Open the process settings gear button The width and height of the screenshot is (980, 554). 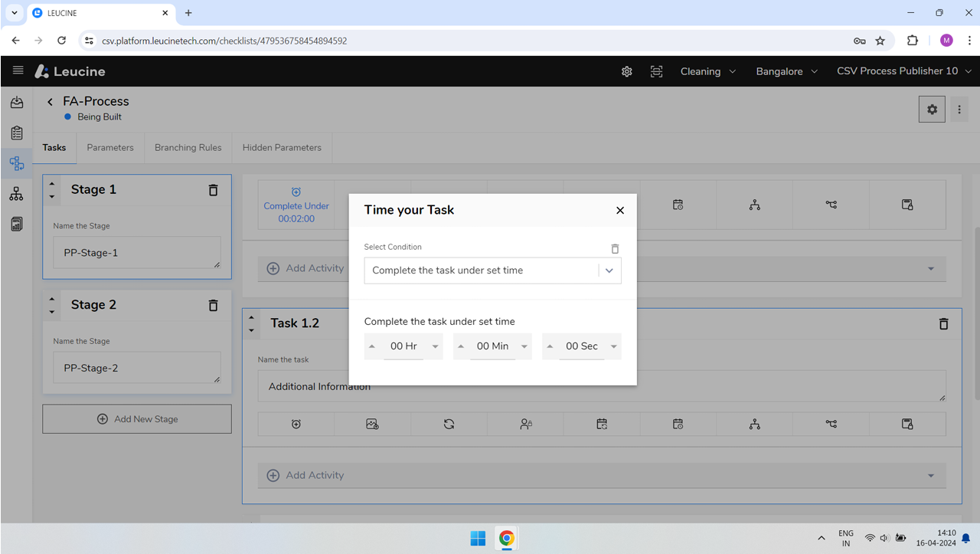coord(932,110)
